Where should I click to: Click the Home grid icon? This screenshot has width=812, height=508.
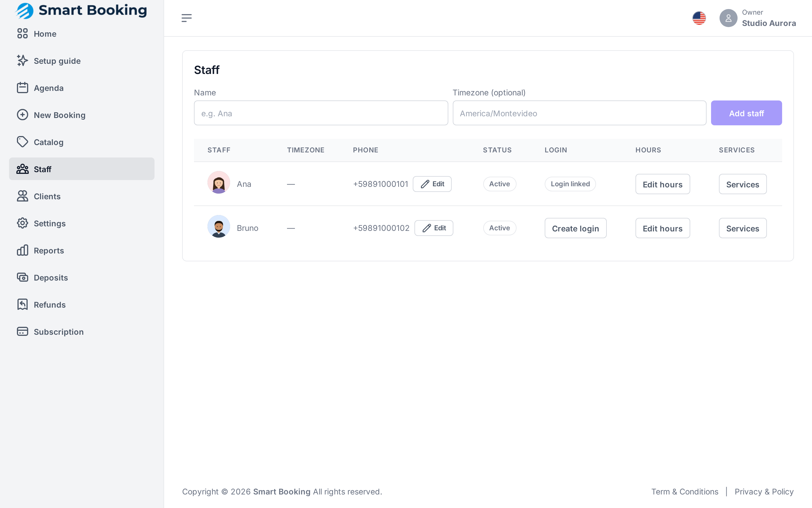(23, 34)
